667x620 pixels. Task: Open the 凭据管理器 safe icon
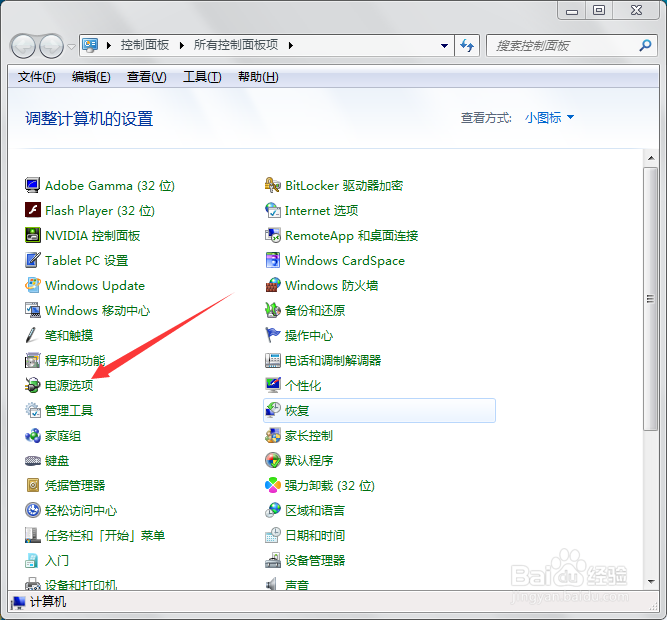click(32, 485)
